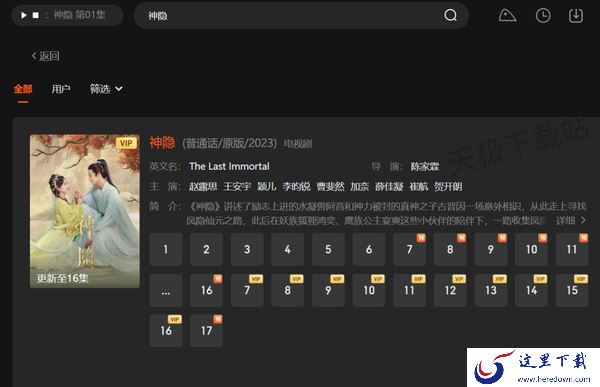600x387 pixels.
Task: Play preview episode 11 with orange badge
Action: tap(572, 249)
